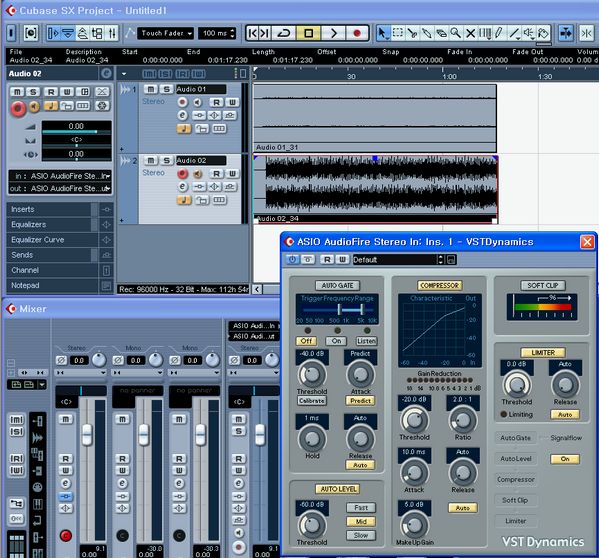This screenshot has width=599, height=558.
Task: Open the Mixer from toolbar
Action: 112,33
